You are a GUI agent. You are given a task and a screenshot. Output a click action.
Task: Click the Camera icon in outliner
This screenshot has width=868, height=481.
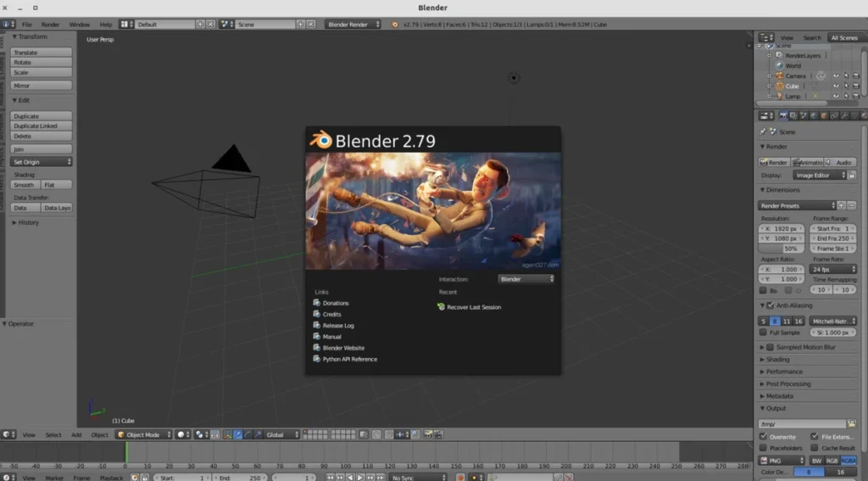tap(780, 76)
